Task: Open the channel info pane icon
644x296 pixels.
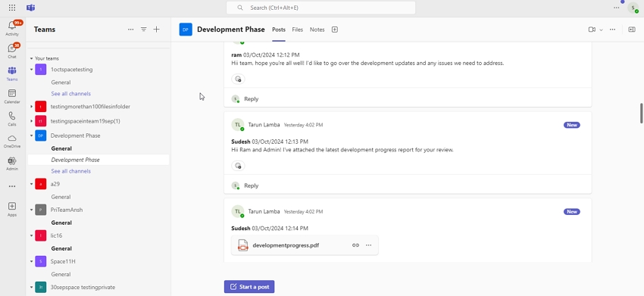Action: (x=632, y=30)
